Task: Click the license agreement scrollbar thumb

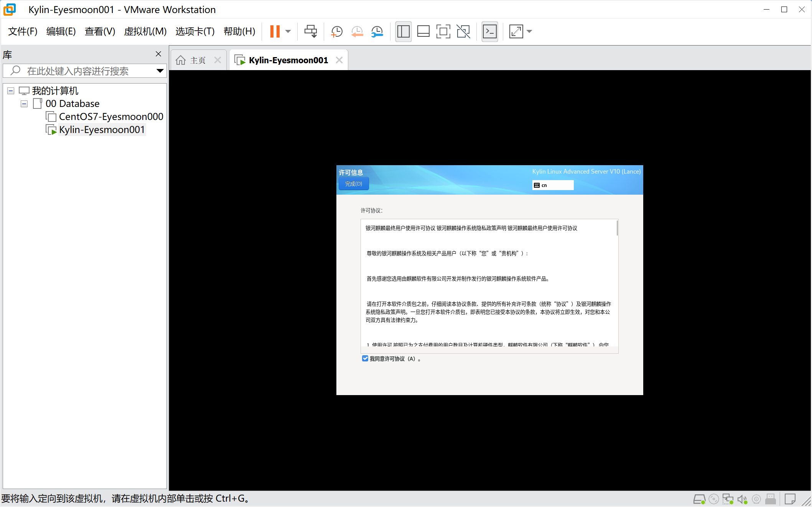Action: click(x=617, y=228)
